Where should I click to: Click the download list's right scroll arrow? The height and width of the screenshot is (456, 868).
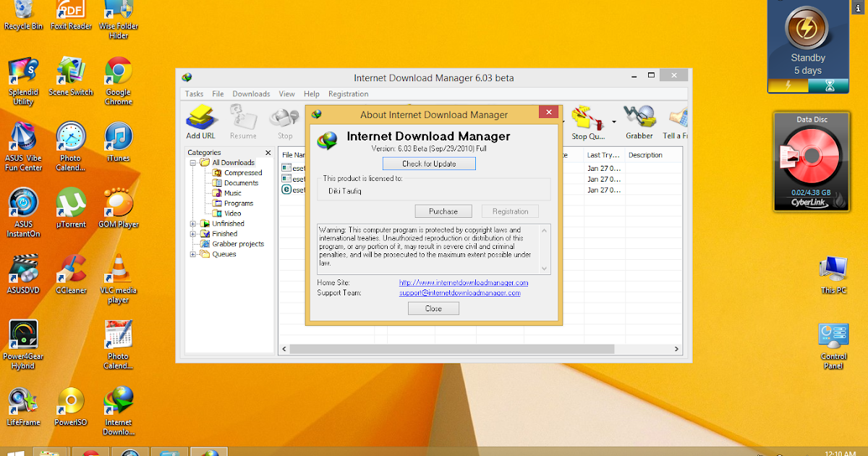[x=677, y=349]
